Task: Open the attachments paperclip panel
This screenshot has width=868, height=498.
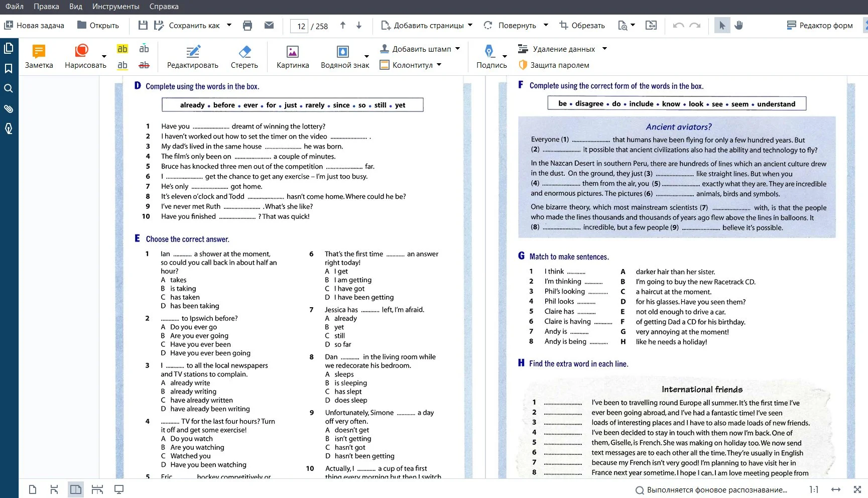Action: 9,108
